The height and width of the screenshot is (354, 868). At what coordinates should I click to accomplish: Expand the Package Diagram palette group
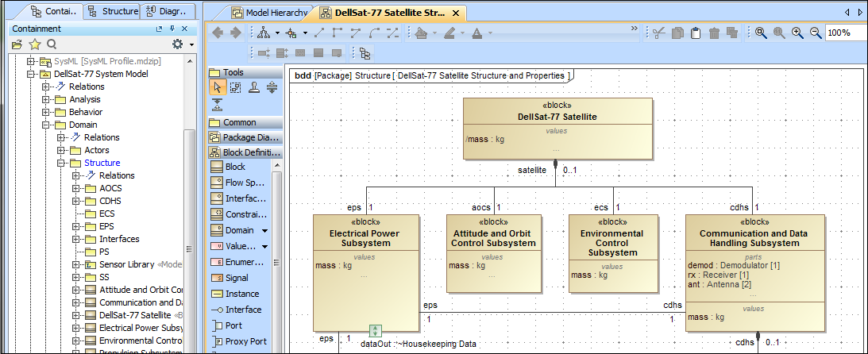point(245,137)
